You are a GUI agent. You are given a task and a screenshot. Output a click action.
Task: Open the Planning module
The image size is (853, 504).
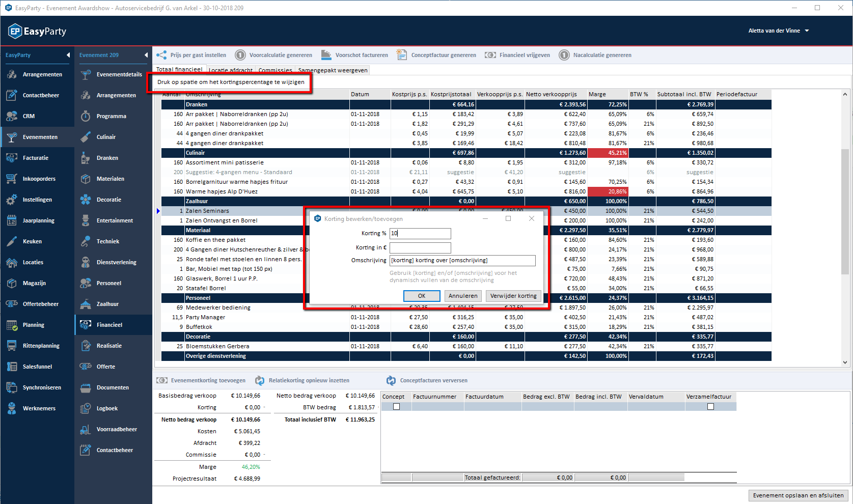37,325
